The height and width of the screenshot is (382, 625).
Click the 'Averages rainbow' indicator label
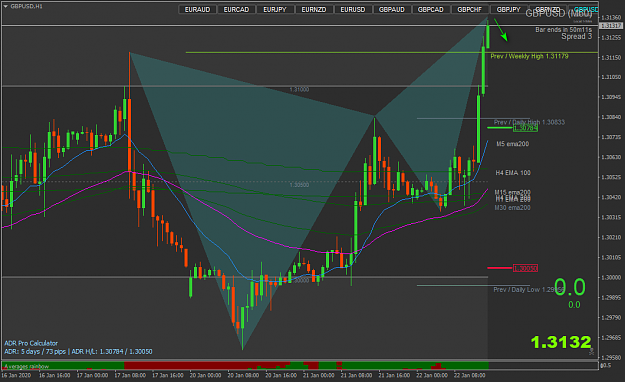[x=26, y=366]
